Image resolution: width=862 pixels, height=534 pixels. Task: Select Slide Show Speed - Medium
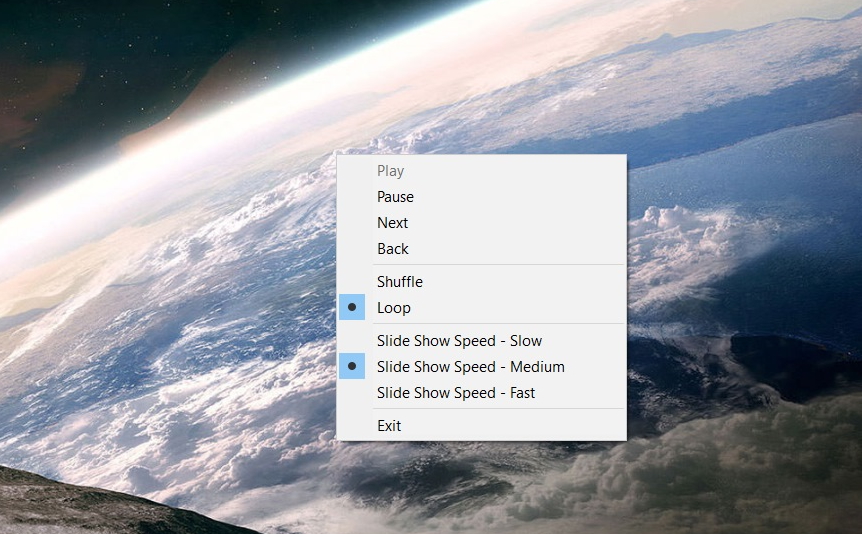point(482,366)
